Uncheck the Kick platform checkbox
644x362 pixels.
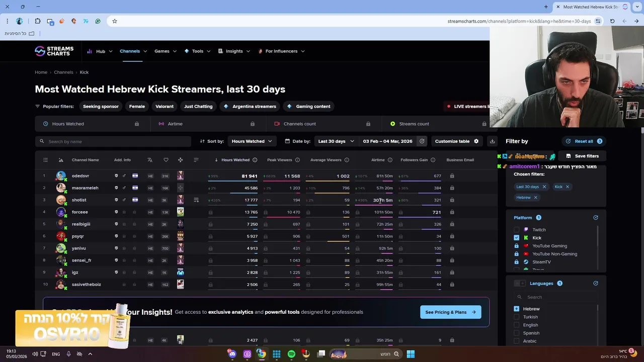click(x=517, y=238)
